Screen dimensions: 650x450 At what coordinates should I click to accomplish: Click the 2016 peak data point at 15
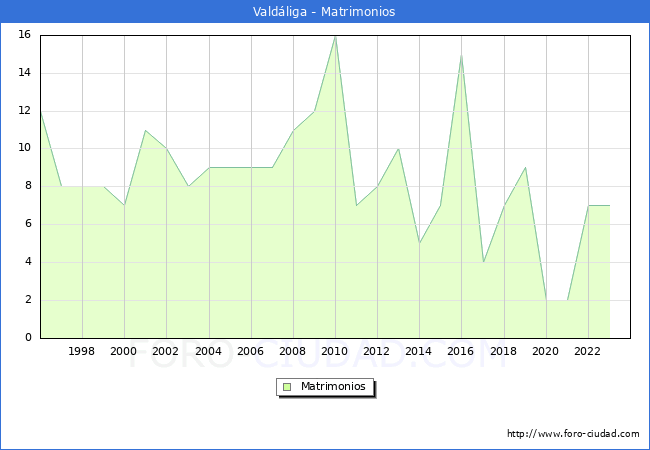click(461, 56)
